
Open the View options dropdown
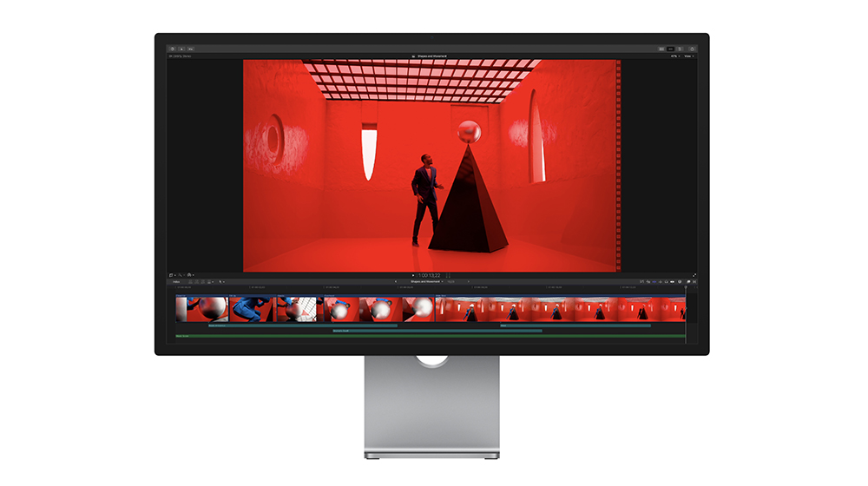pyautogui.click(x=689, y=56)
